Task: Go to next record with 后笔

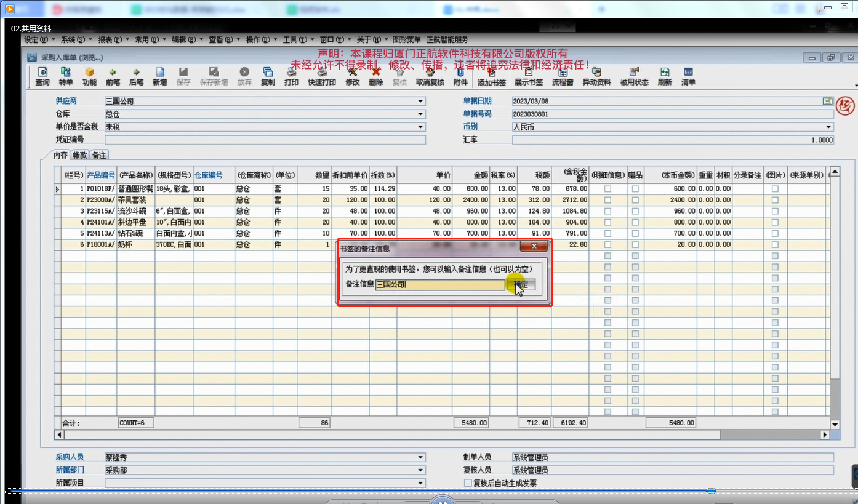Action: pyautogui.click(x=136, y=77)
